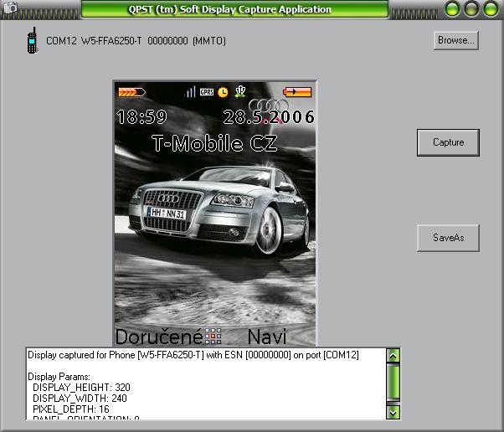504x432 pixels.
Task: Click the menu grid icon between softkeys
Action: coord(213,337)
